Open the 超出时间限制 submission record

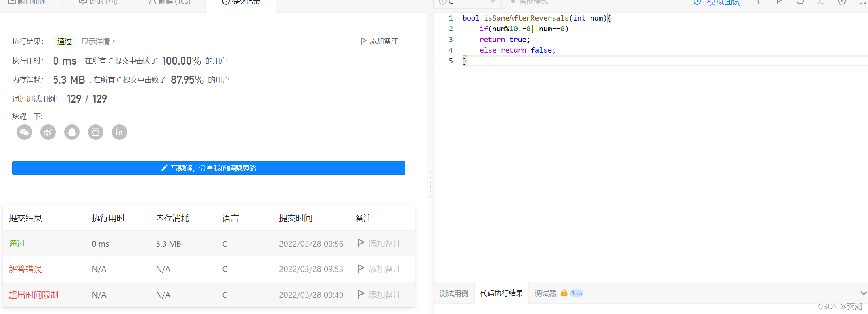click(x=34, y=295)
